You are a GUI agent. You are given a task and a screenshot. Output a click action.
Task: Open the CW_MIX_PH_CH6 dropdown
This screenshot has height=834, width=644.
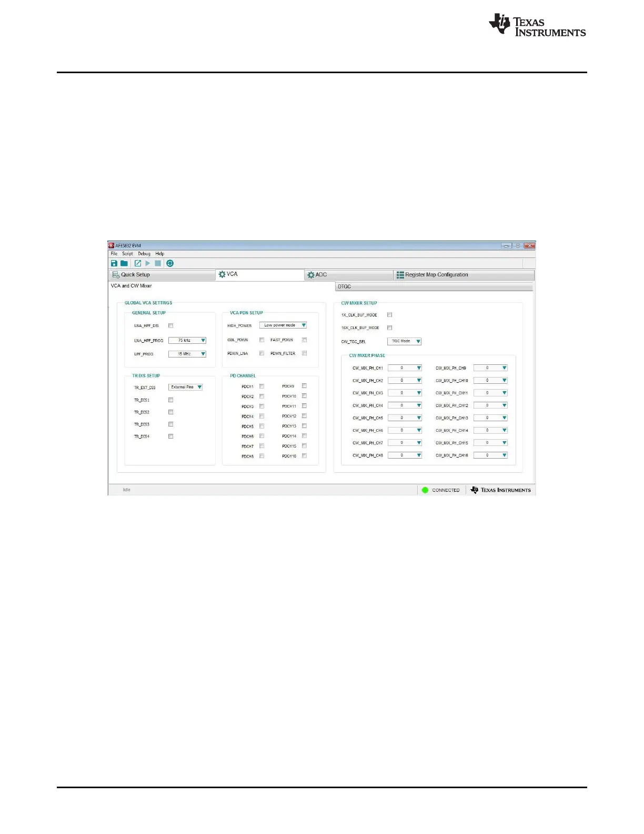tap(405, 431)
